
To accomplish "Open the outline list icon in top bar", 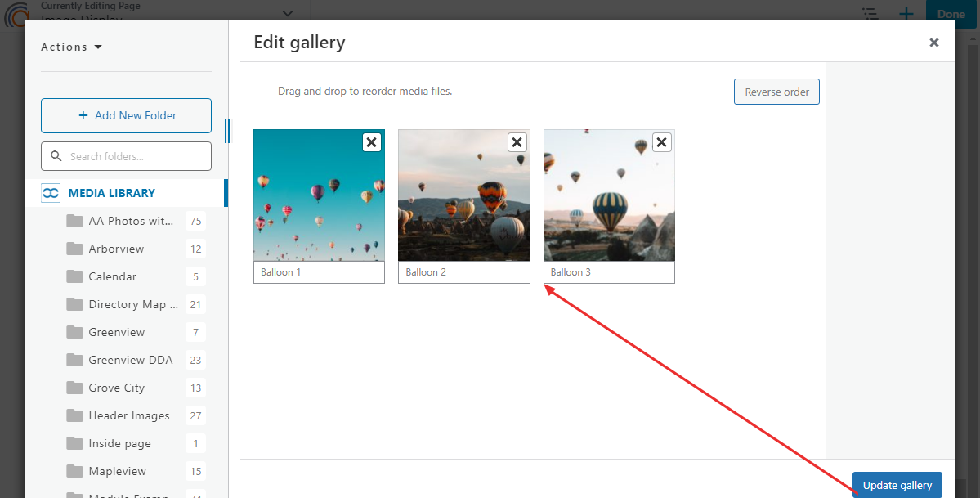I will coord(870,14).
